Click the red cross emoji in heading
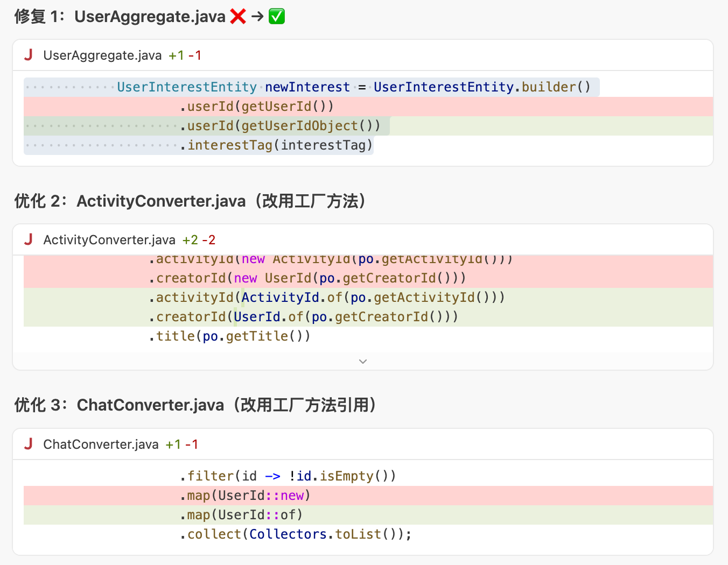 coord(238,17)
